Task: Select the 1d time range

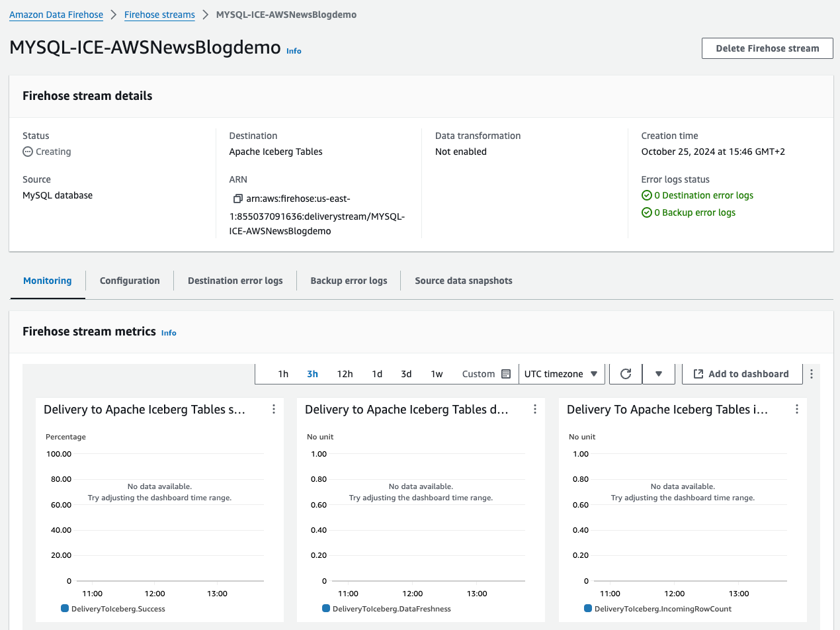Action: click(377, 374)
